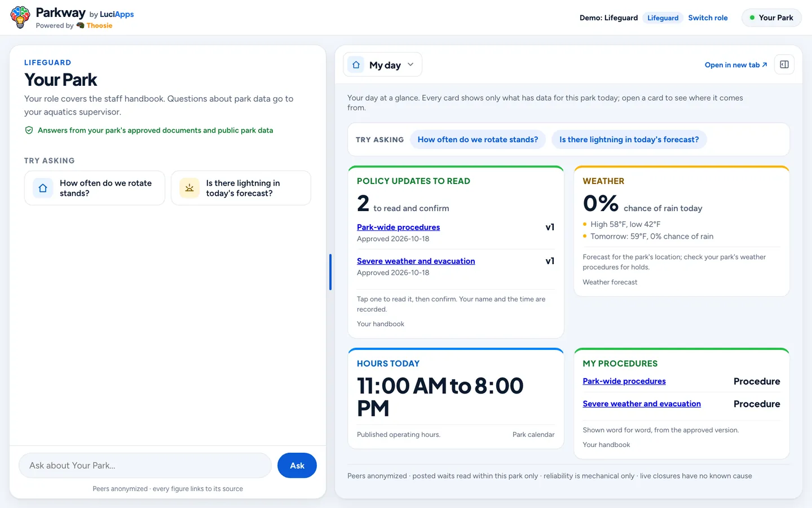
Task: Open Park-wide procedures in Policy Updates
Action: pos(398,227)
